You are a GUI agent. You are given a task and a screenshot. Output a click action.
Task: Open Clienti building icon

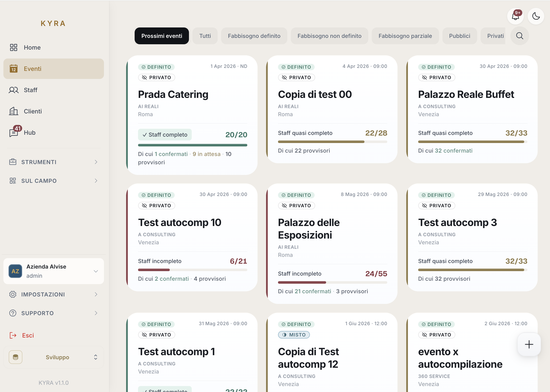(14, 111)
